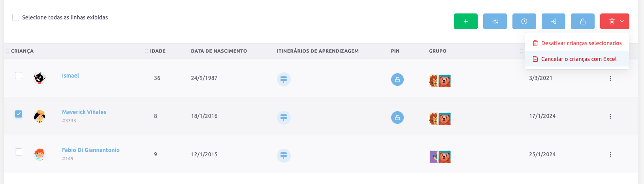Open Ismael's learning itineraries icon
Image resolution: width=644 pixels, height=184 pixels.
tap(284, 80)
